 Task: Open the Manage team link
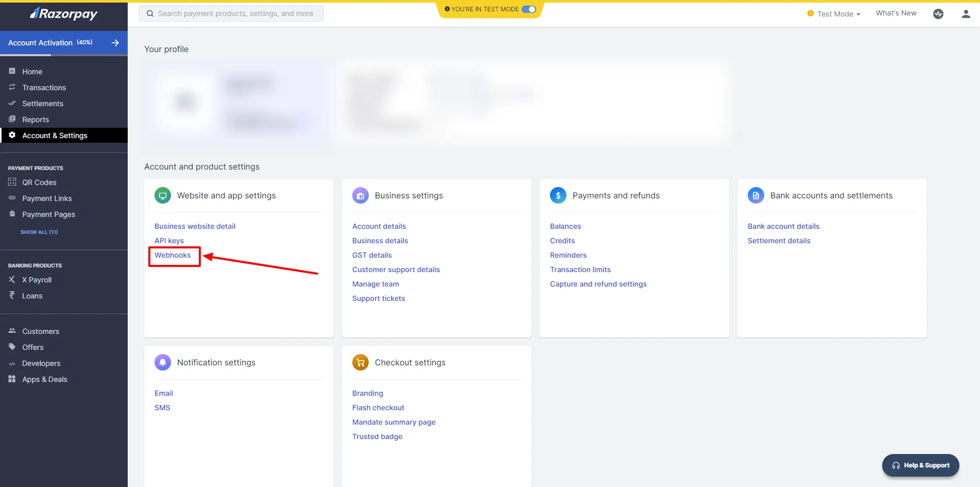pos(375,284)
